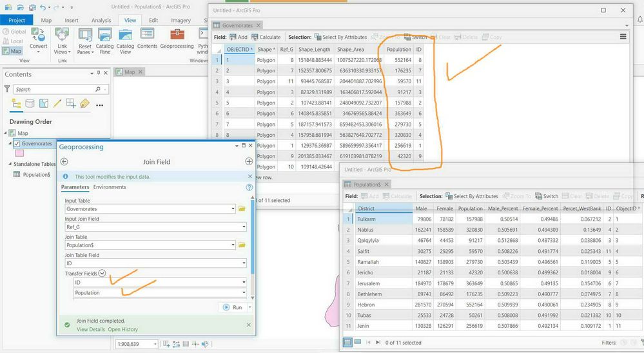The height and width of the screenshot is (353, 644).
Task: Open the Catalog Pane from the ribbon
Action: coord(104,41)
